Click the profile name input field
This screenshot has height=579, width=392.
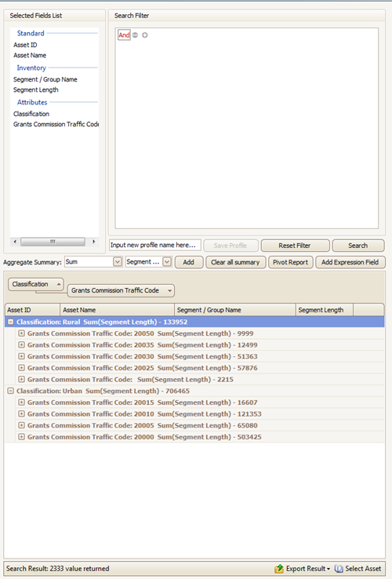tap(155, 246)
